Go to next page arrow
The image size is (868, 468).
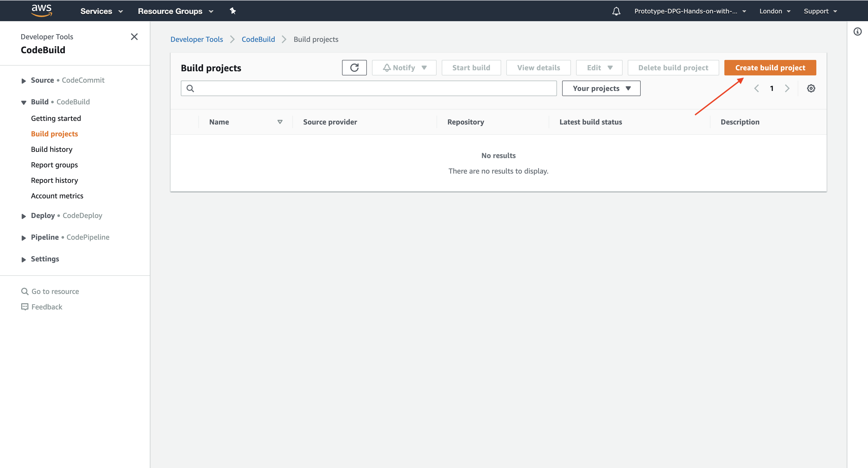coord(787,88)
